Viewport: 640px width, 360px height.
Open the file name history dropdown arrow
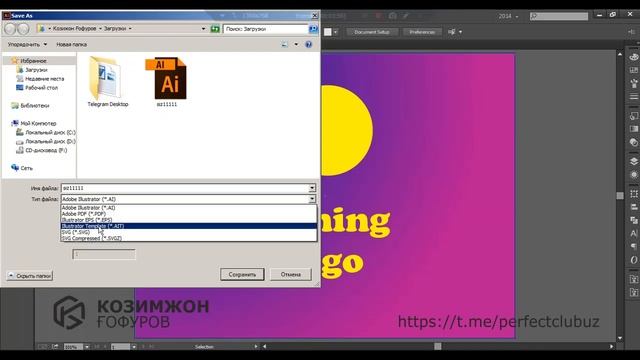point(312,188)
